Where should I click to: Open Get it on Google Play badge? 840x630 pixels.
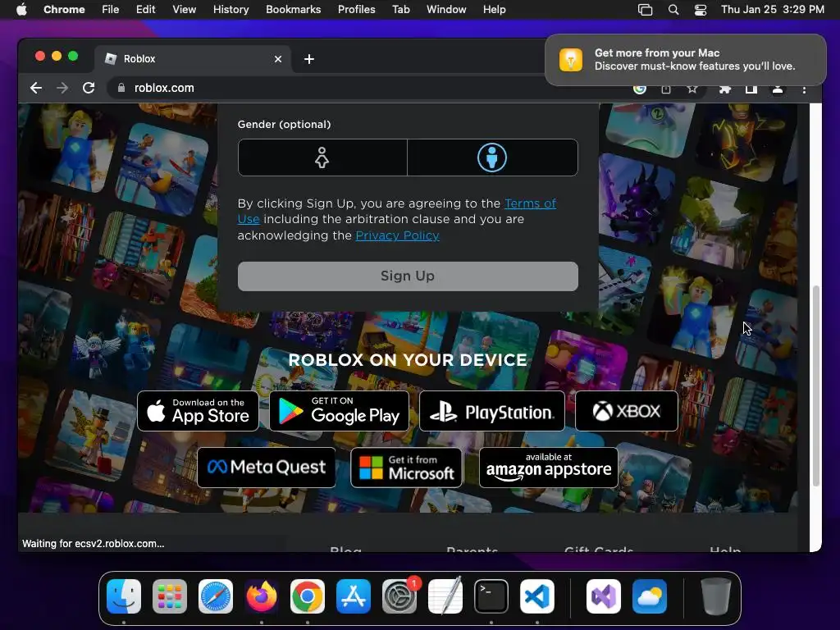(339, 411)
